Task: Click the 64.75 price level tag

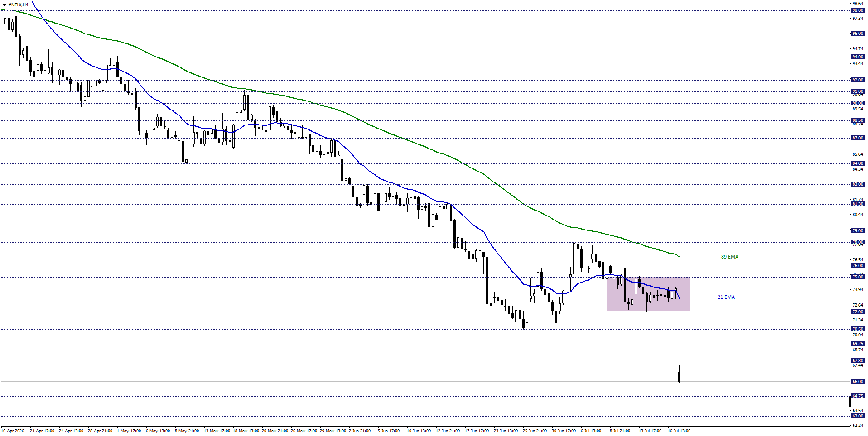Action: pos(857,396)
